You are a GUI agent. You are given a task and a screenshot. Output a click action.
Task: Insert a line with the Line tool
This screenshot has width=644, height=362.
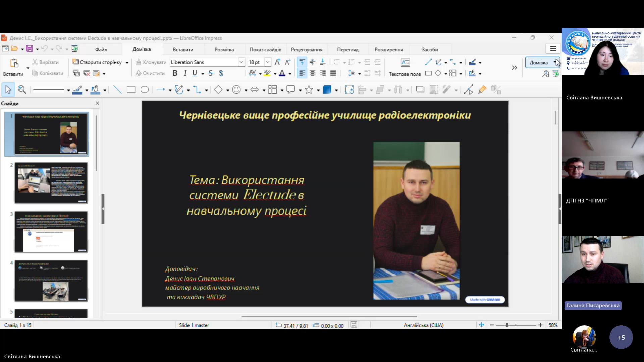(x=117, y=89)
